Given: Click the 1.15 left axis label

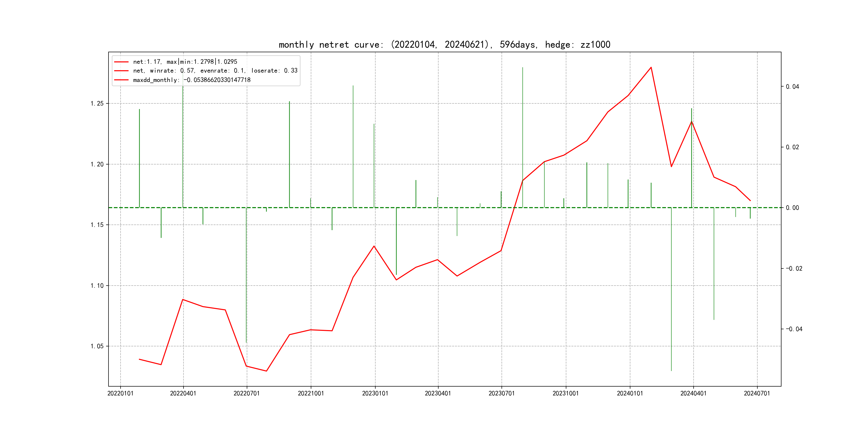Looking at the screenshot, I should (97, 225).
